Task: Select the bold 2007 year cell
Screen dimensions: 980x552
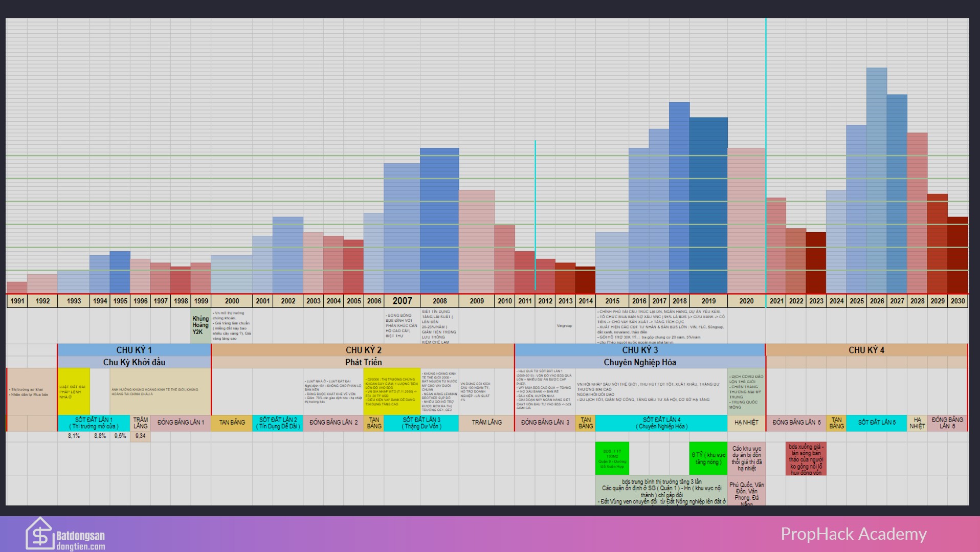Action: (x=402, y=301)
